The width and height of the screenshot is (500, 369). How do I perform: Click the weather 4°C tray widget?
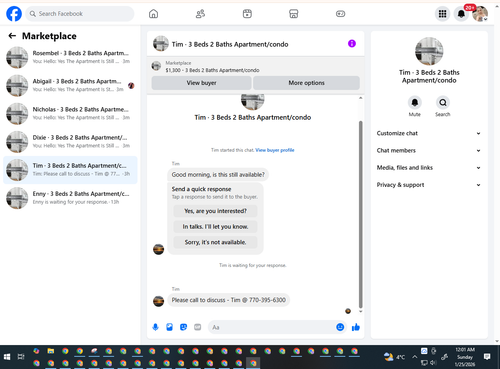[x=394, y=357]
